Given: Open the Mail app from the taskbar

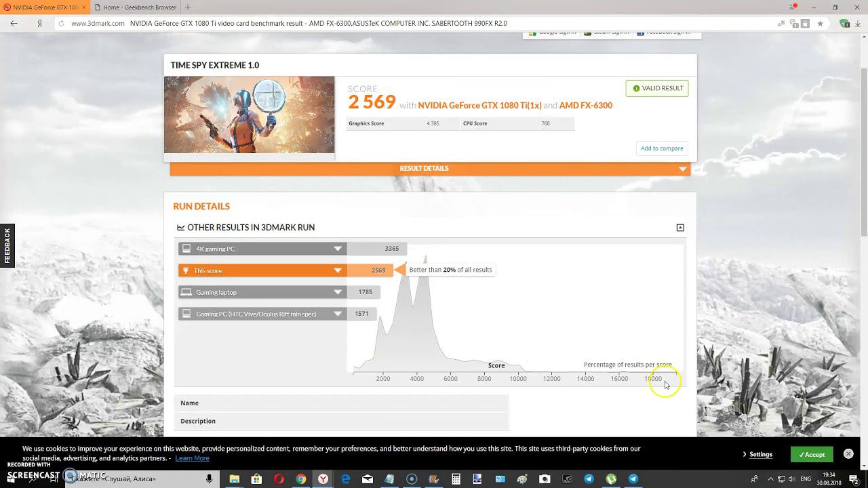Looking at the screenshot, I should pyautogui.click(x=368, y=479).
